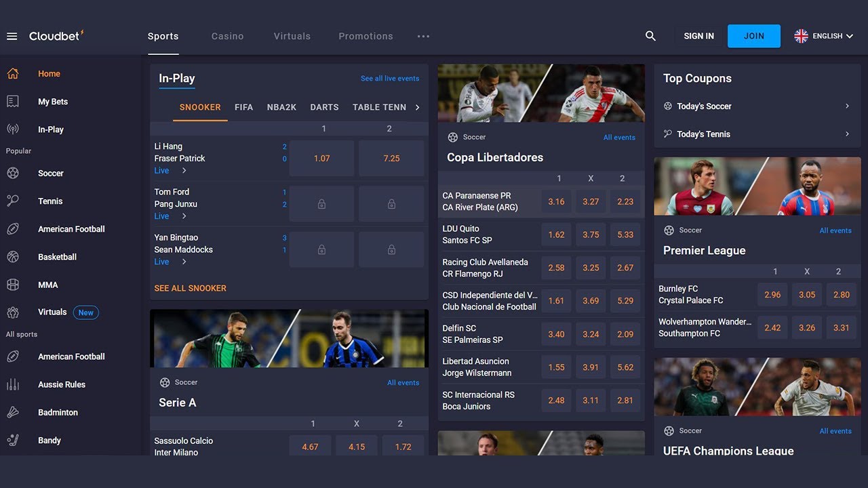Viewport: 868px width, 488px height.
Task: Switch to the Sports tab
Action: pos(163,36)
